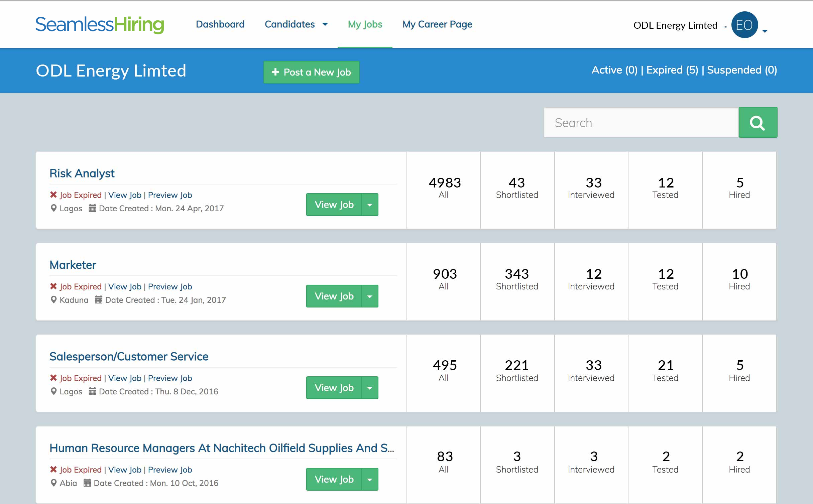Click red X icon on Salesperson/Customer Service
The height and width of the screenshot is (504, 813).
pos(53,378)
